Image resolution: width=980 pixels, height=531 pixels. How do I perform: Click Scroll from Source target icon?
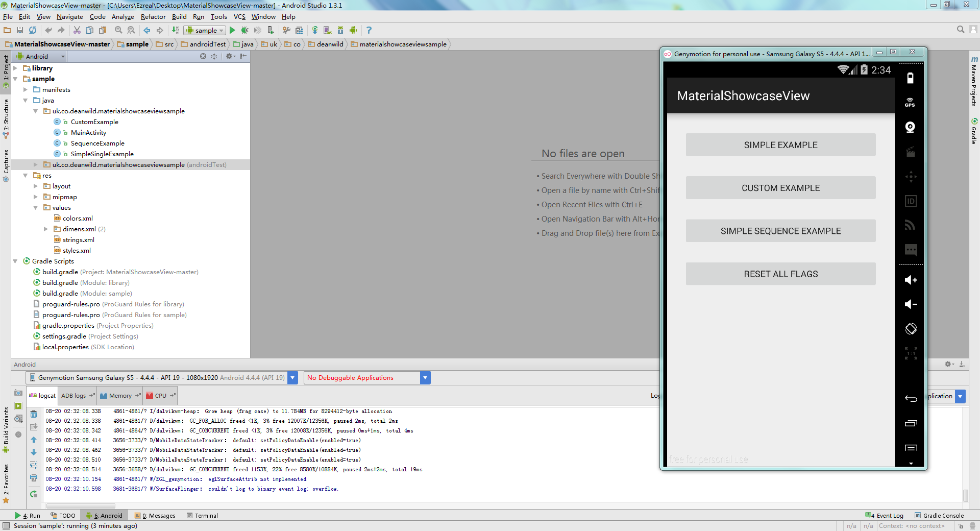(203, 56)
